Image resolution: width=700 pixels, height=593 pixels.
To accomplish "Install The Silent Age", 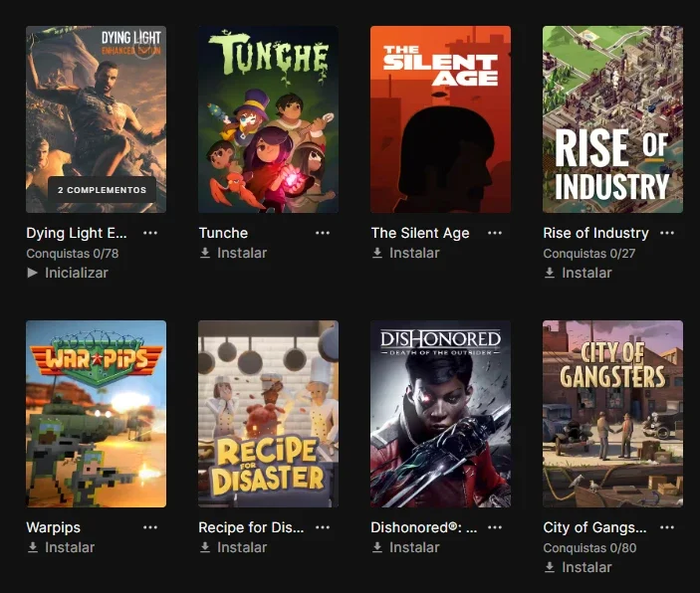I will 405,253.
